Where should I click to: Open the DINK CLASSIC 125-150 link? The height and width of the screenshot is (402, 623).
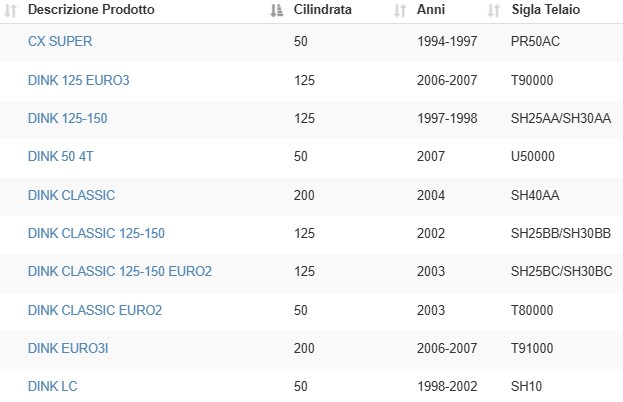[96, 234]
